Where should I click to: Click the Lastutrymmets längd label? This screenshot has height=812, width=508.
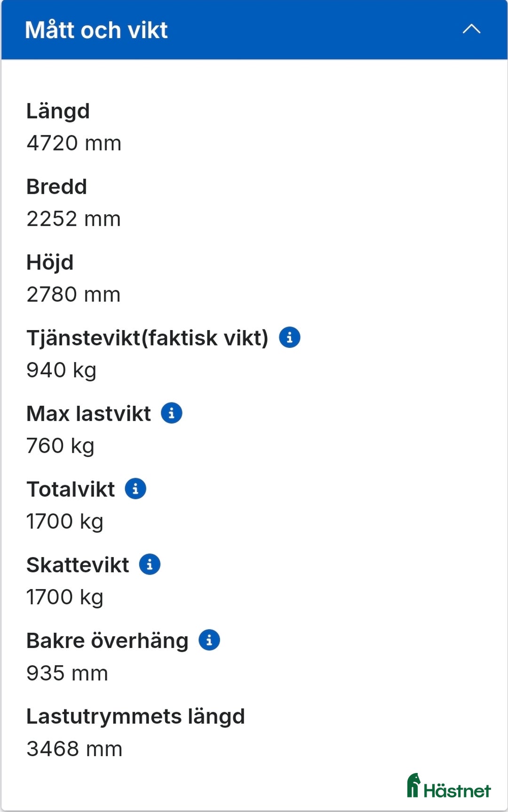(x=135, y=716)
